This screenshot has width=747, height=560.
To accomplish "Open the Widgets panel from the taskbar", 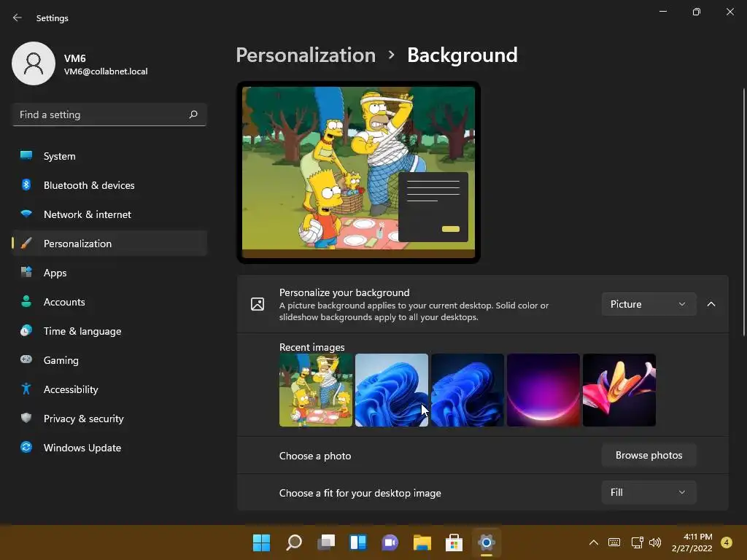I will pos(357,542).
